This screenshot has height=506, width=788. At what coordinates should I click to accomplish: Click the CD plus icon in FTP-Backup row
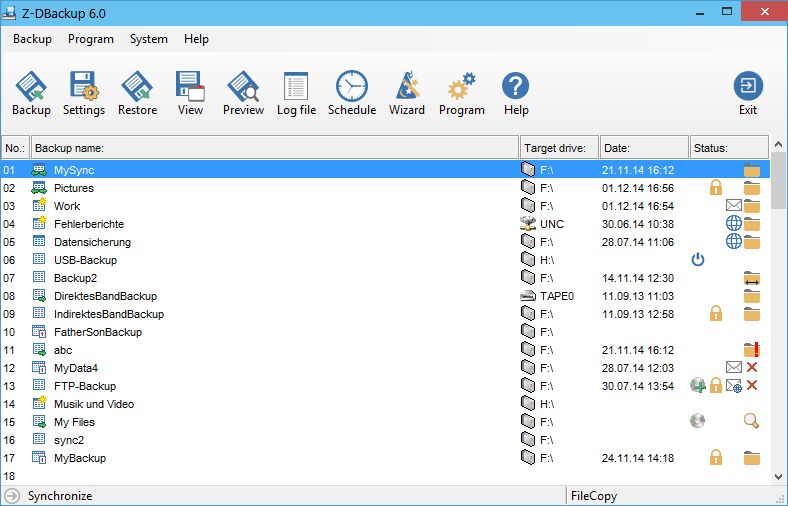point(698,385)
